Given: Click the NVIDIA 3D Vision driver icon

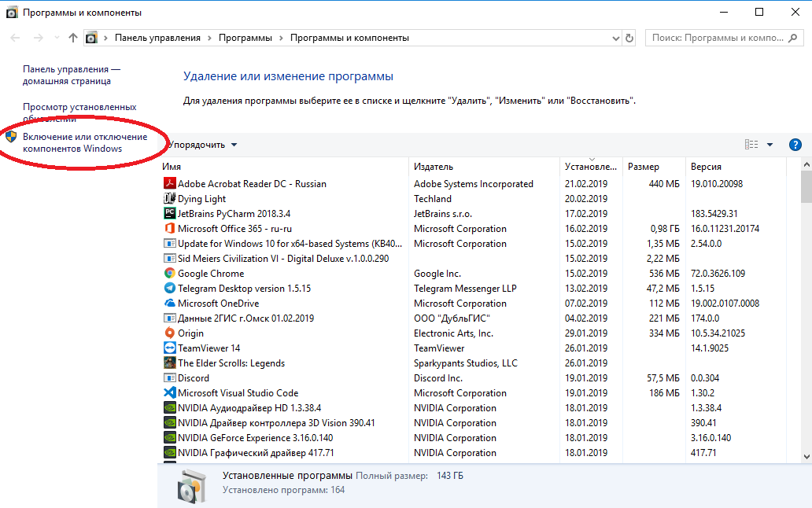Looking at the screenshot, I should (169, 422).
